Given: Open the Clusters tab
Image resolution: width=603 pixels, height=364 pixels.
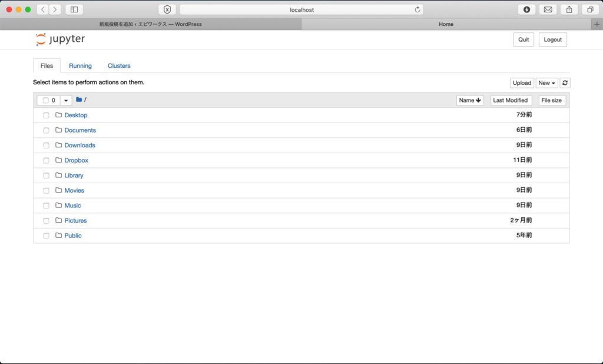Looking at the screenshot, I should [x=119, y=66].
